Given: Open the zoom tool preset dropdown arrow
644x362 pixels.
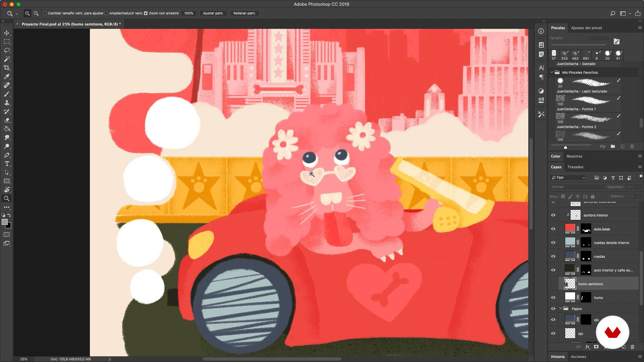Looking at the screenshot, I should [16, 14].
